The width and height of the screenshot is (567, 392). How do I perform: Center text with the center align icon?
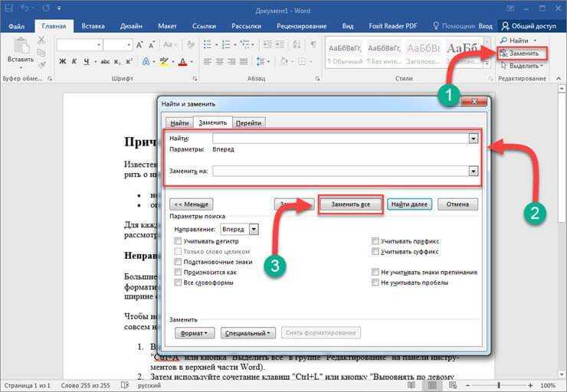pyautogui.click(x=219, y=62)
